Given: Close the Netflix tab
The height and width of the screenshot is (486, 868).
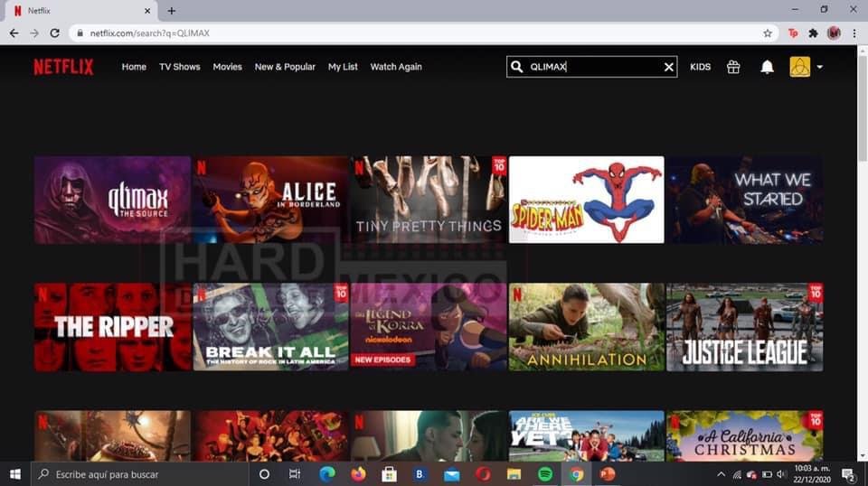Looking at the screenshot, I should [147, 11].
